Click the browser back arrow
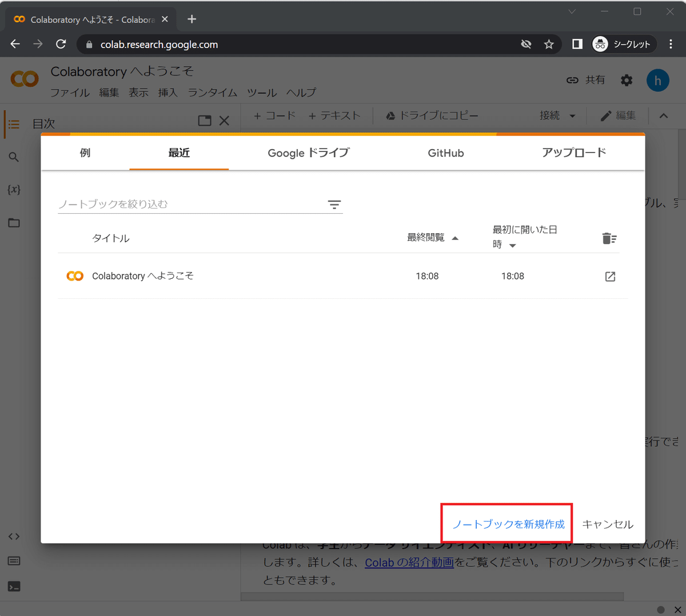686x616 pixels. click(x=15, y=44)
